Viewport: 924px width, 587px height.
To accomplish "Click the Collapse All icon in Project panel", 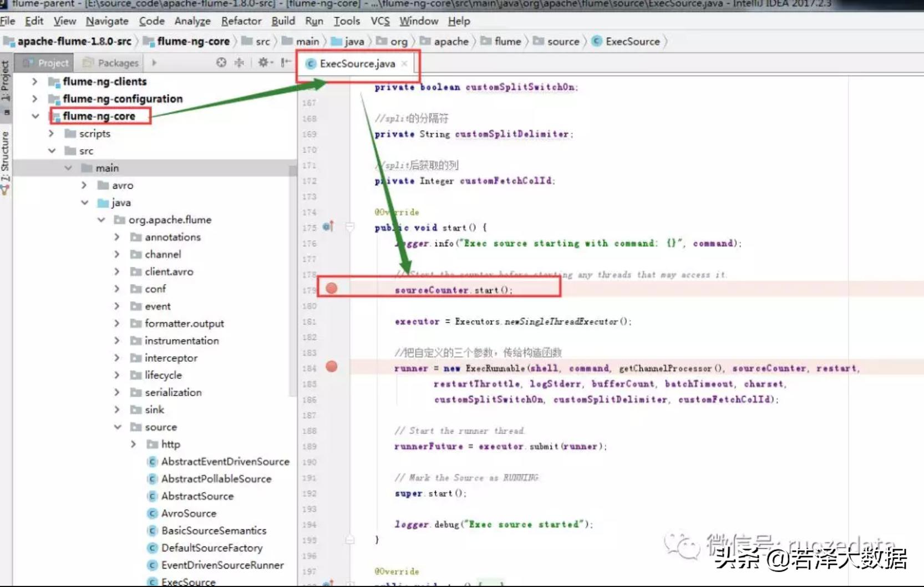I will (x=239, y=63).
